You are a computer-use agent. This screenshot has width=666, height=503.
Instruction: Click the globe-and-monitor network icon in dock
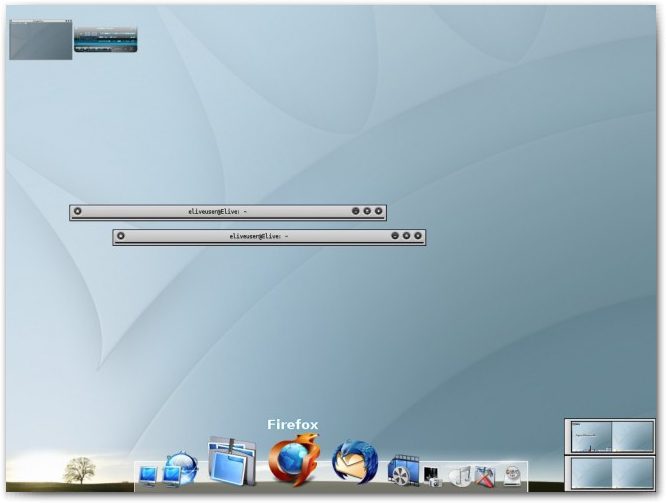pyautogui.click(x=181, y=468)
